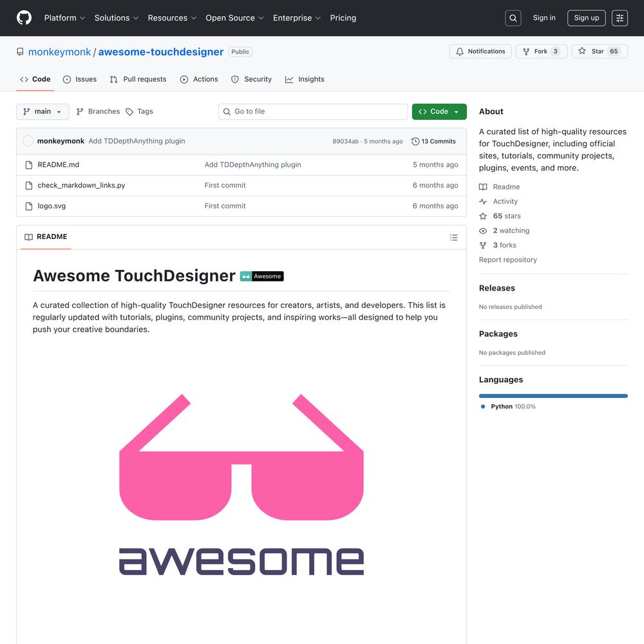Click the file icon next to check_markdown_links.py
The image size is (644, 644).
pos(29,185)
